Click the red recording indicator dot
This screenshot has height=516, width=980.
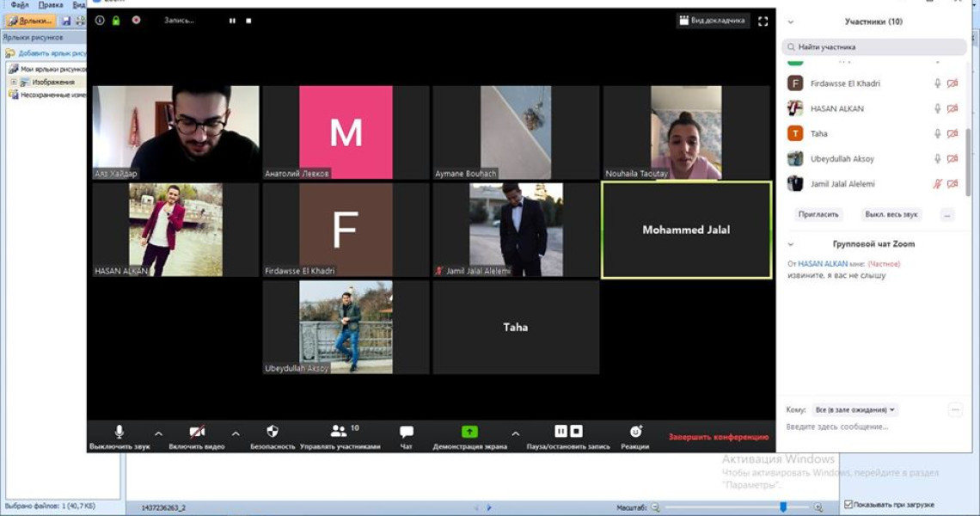pyautogui.click(x=136, y=20)
